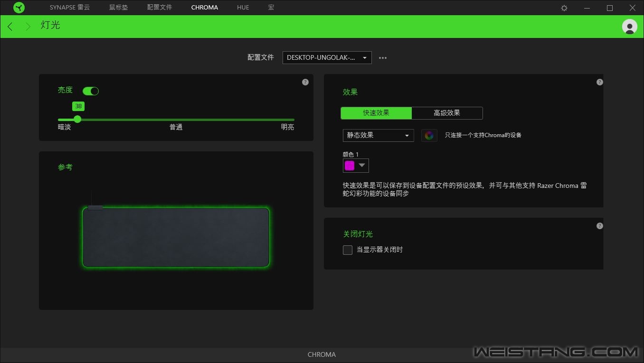Close the Razer Synapse window
Viewport: 644px width, 363px height.
pos(633,8)
